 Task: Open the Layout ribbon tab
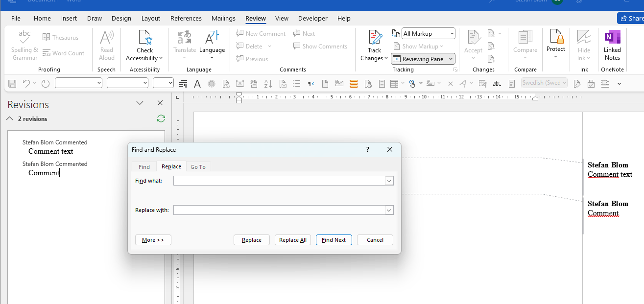tap(151, 19)
